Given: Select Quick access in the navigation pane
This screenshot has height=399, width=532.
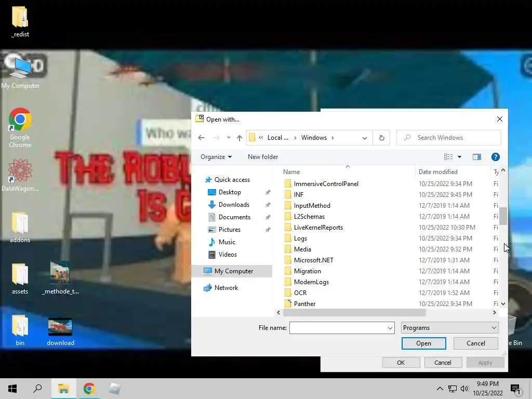Looking at the screenshot, I should click(232, 180).
